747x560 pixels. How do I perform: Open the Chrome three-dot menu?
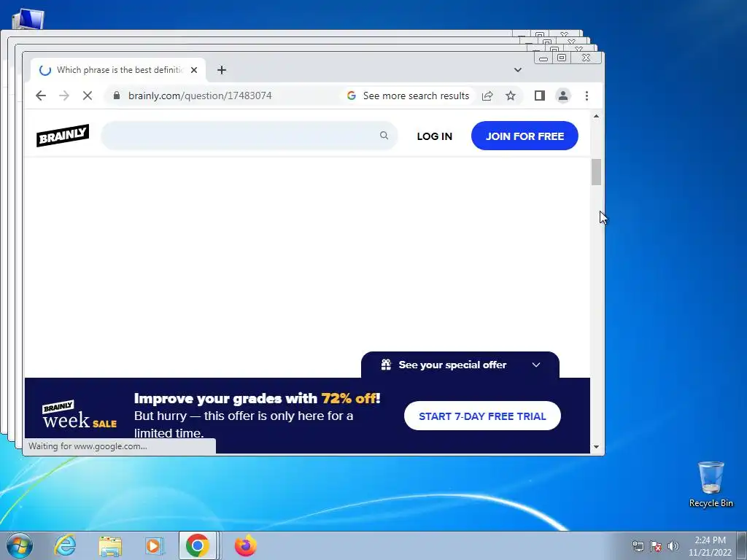[587, 96]
